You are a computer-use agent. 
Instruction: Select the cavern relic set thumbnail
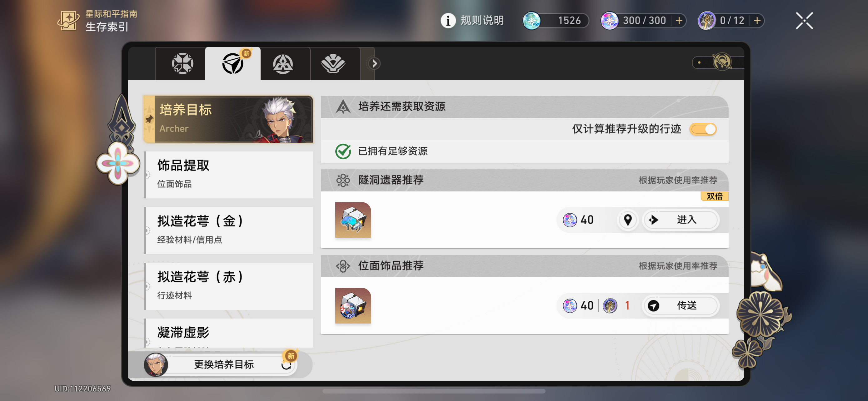point(353,220)
